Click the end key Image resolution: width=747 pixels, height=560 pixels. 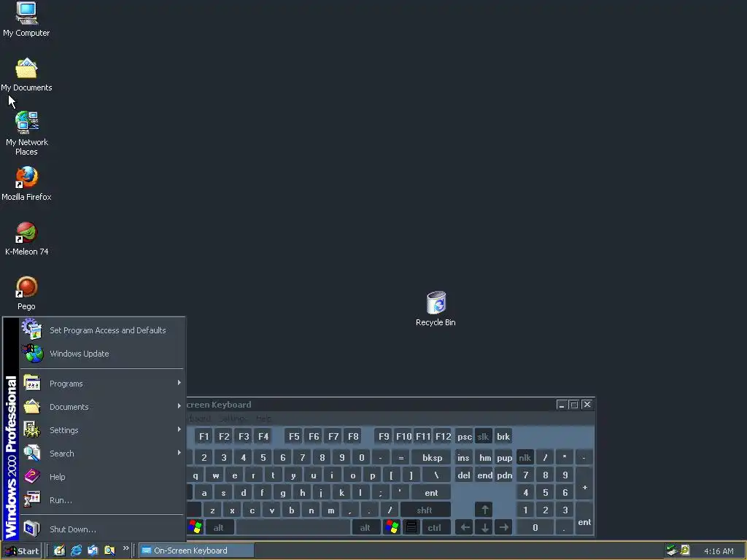click(484, 475)
